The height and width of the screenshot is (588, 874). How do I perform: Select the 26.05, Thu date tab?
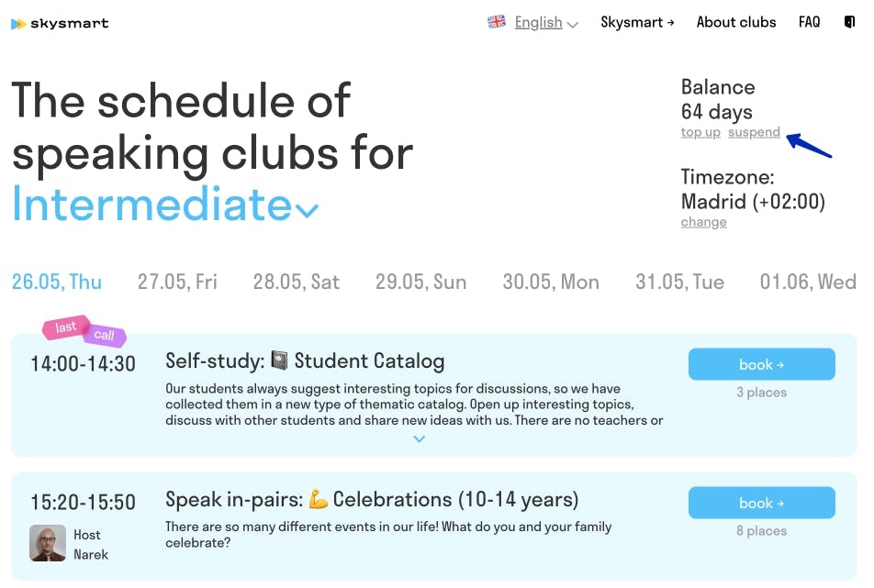[57, 282]
